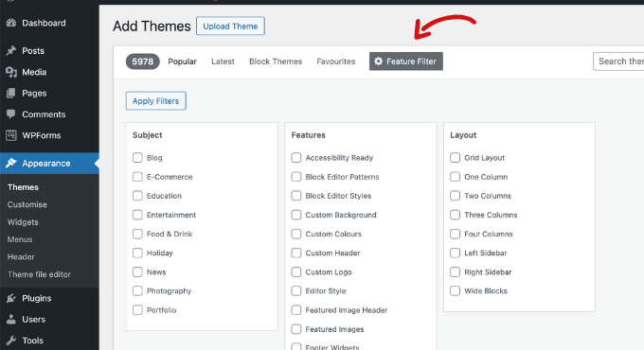Tick the Editor Style checkbox

tap(296, 291)
